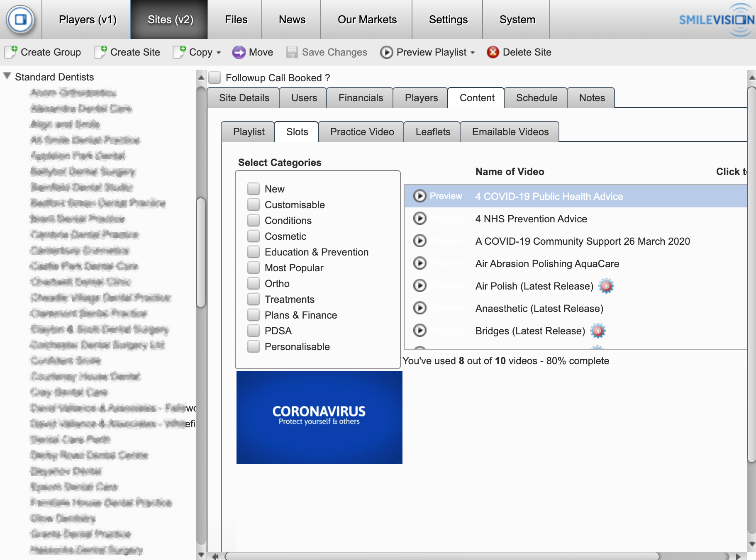The width and height of the screenshot is (756, 560).
Task: Click the Save Changes disk icon
Action: [x=292, y=52]
